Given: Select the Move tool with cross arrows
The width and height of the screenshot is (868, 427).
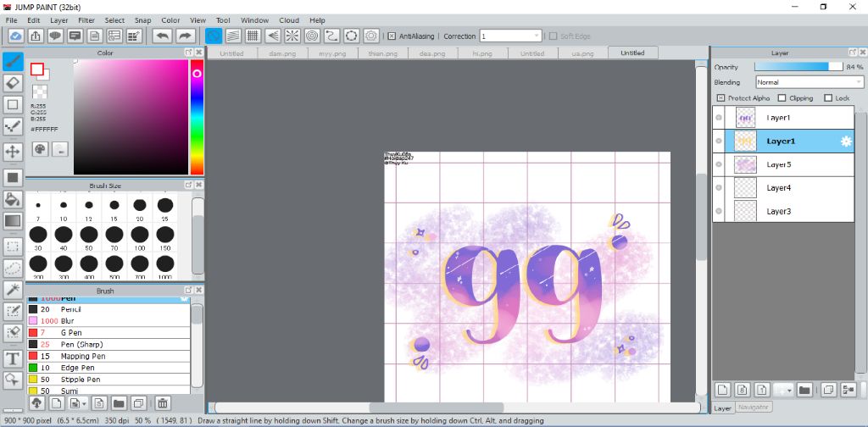Looking at the screenshot, I should [x=13, y=151].
